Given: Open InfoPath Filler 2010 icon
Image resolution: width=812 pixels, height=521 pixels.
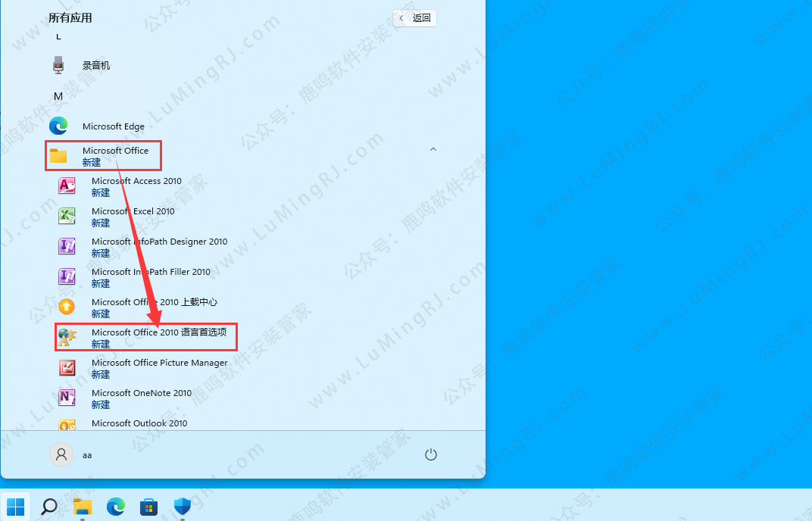Looking at the screenshot, I should tap(67, 277).
